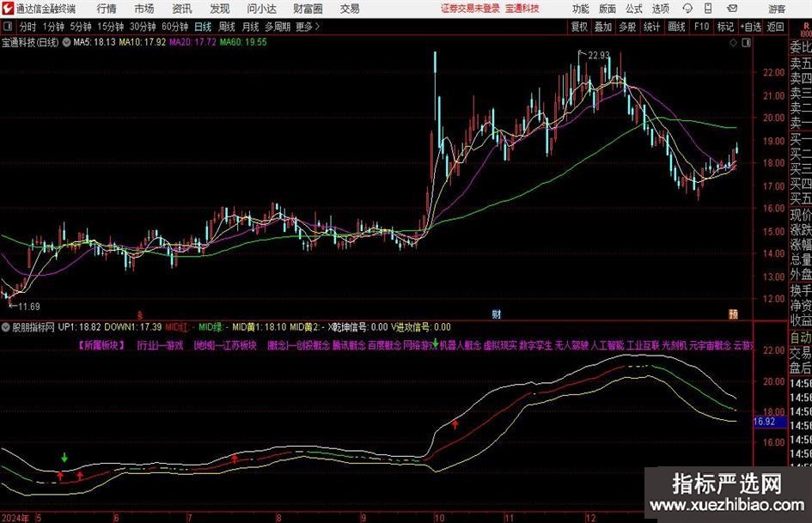Click the 复权 toolbar button

point(579,27)
